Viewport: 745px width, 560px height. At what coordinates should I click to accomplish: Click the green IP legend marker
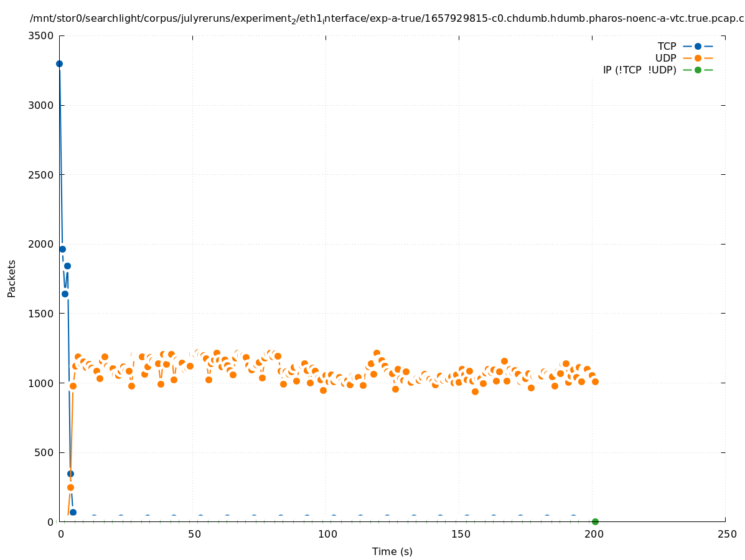698,70
